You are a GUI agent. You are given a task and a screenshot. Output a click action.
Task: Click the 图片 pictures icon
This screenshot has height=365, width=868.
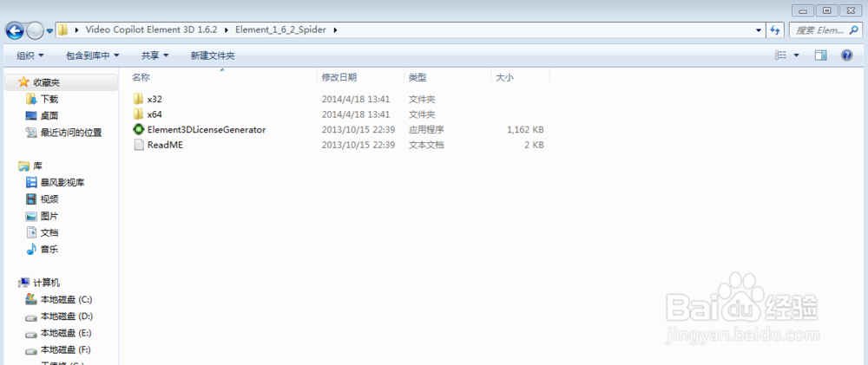click(x=31, y=216)
